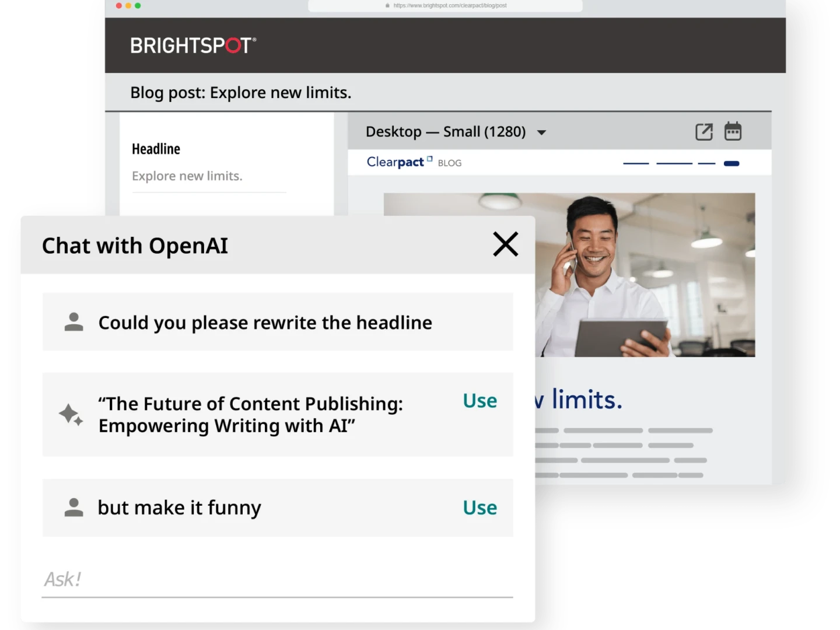840x630 pixels.
Task: Expand the Desktop — Small (1280) dropdown
Action: tap(541, 132)
